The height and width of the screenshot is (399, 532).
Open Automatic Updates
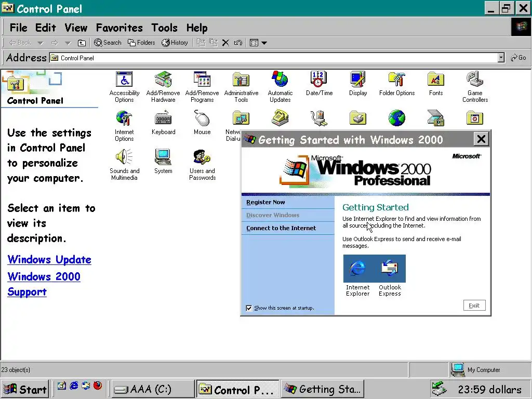coord(280,87)
